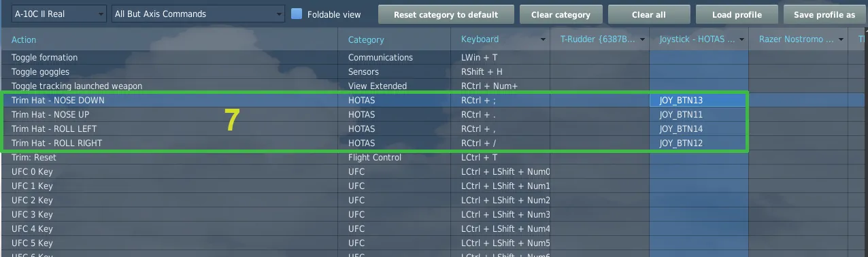Open the All But Axis Commands dropdown
868x257 pixels.
click(x=198, y=14)
